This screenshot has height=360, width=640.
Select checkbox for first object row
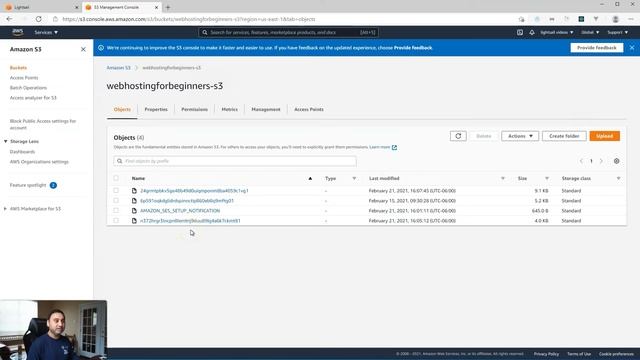point(116,191)
